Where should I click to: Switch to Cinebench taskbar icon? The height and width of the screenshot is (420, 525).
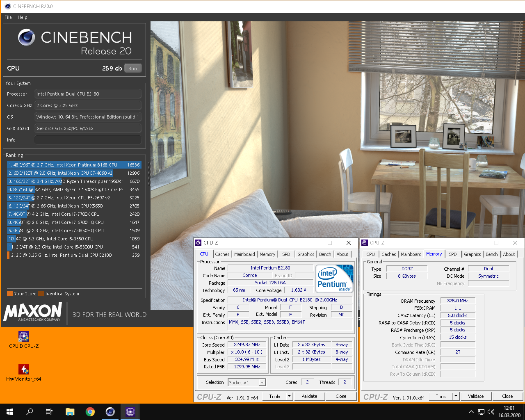point(110,412)
